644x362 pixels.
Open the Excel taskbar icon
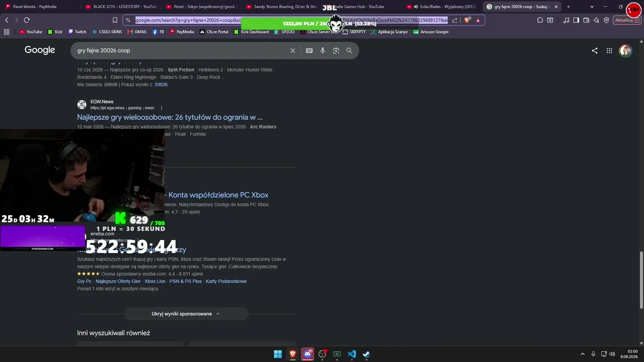click(x=337, y=354)
